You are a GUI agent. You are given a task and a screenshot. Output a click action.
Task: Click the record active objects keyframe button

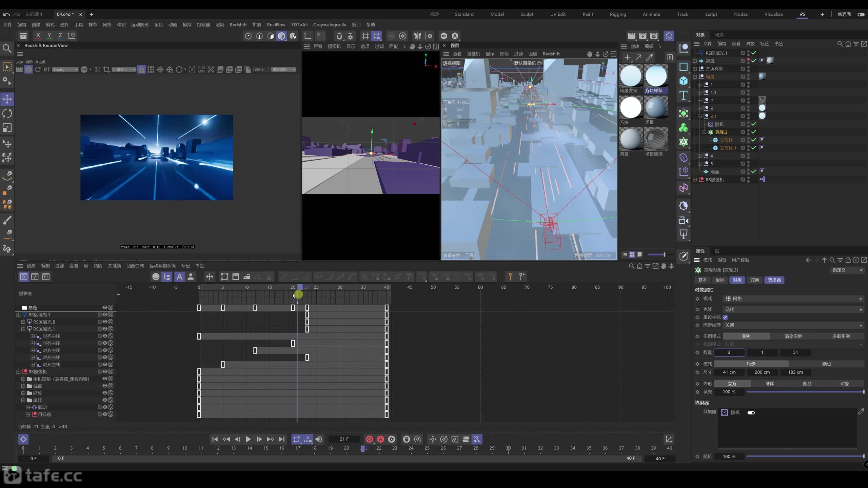[x=369, y=439]
